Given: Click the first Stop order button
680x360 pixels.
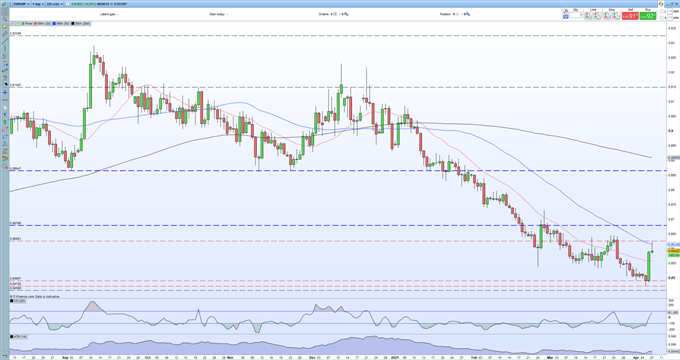Looking at the screenshot, I should (608, 16).
